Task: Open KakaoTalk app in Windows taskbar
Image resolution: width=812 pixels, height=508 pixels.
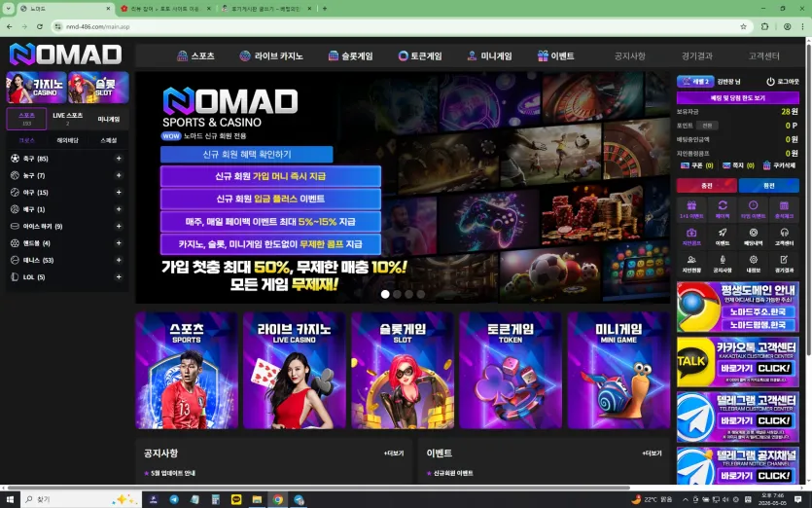Action: [236, 499]
